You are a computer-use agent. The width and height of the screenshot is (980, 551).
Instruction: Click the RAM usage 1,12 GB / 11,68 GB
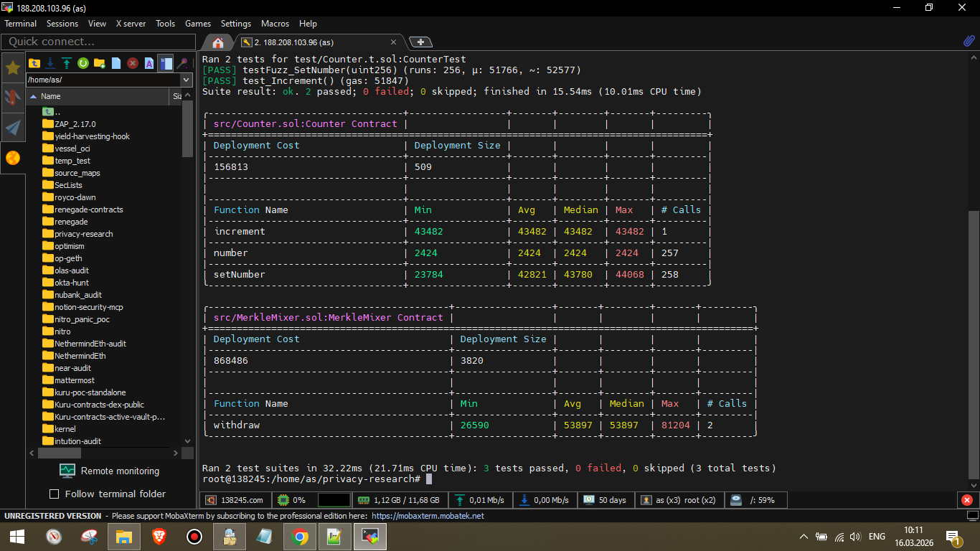point(400,500)
